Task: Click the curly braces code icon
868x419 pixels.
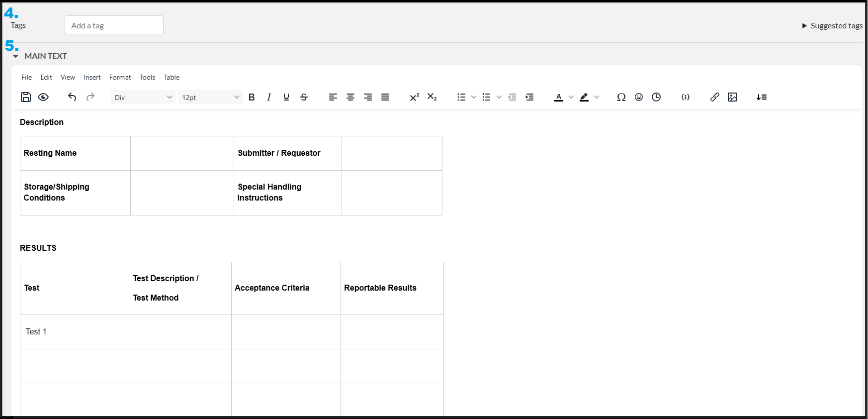Action: (686, 97)
